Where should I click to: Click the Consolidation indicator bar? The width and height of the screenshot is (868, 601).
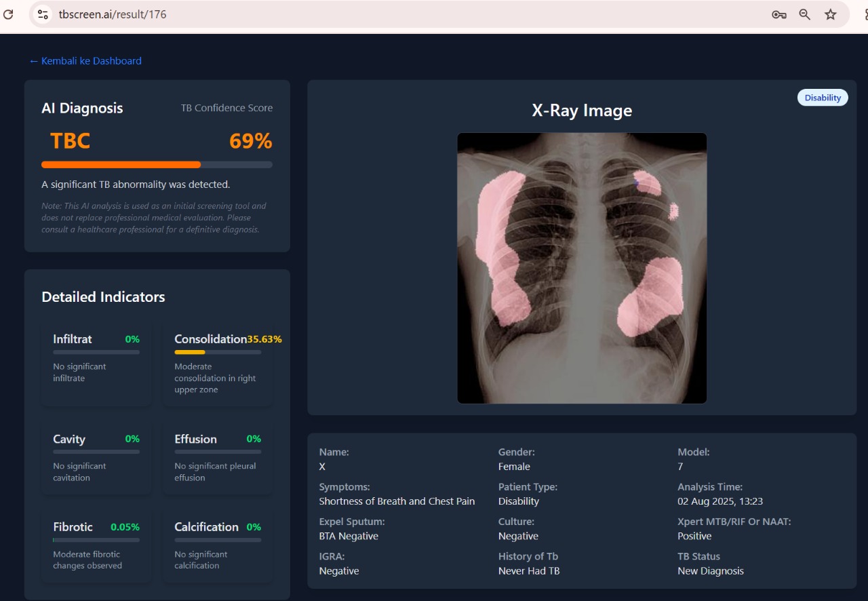218,353
